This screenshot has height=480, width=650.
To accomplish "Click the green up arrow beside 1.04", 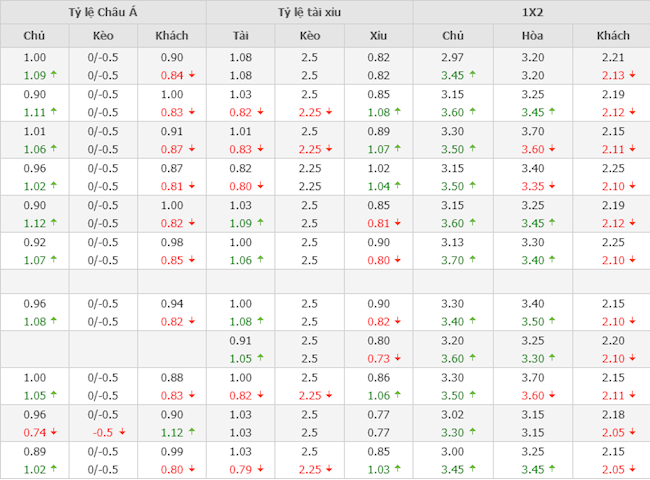I will [x=397, y=186].
